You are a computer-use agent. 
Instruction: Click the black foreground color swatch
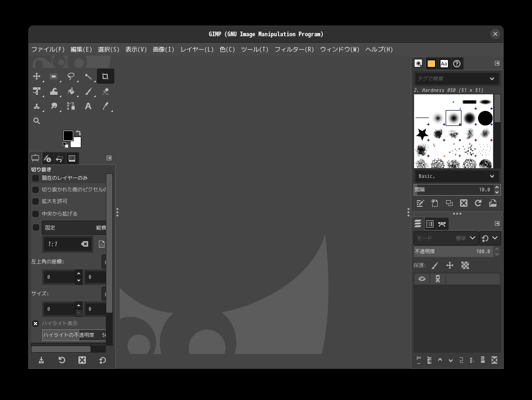click(x=68, y=135)
